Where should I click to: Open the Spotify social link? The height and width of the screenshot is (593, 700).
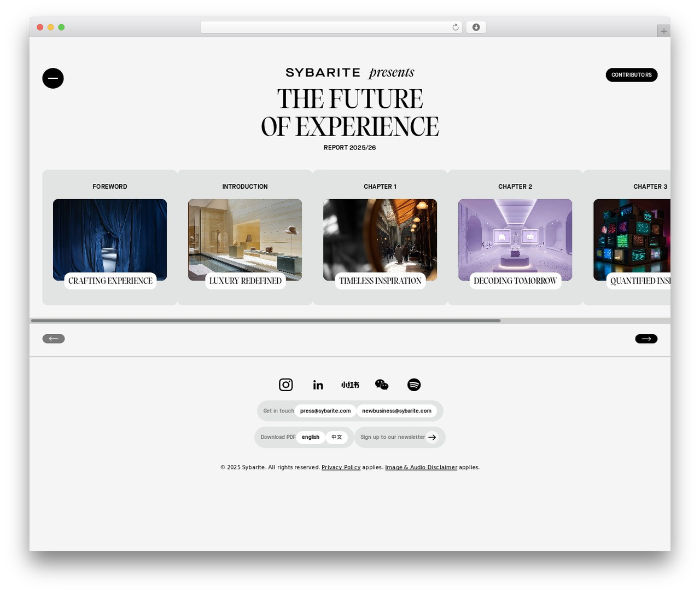click(x=414, y=385)
